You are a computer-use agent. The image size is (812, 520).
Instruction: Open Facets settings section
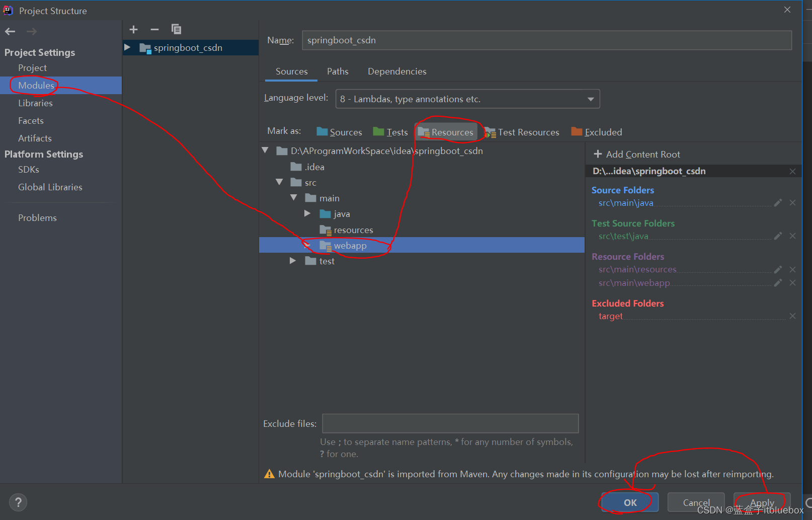pos(31,121)
